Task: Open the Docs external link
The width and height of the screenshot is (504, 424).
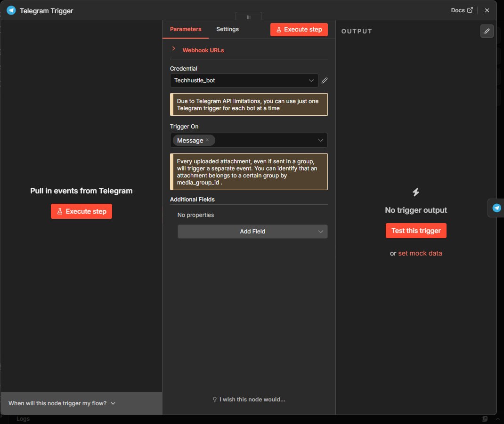Action: tap(462, 10)
